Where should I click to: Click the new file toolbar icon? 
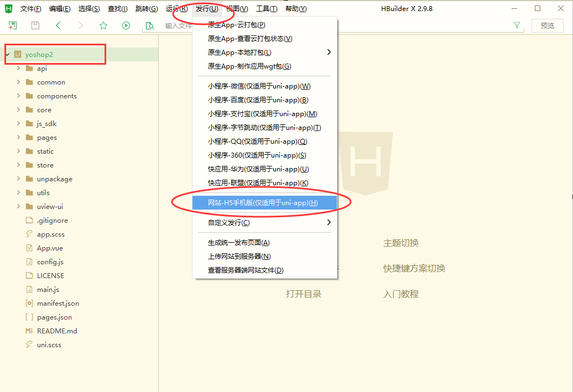click(13, 25)
